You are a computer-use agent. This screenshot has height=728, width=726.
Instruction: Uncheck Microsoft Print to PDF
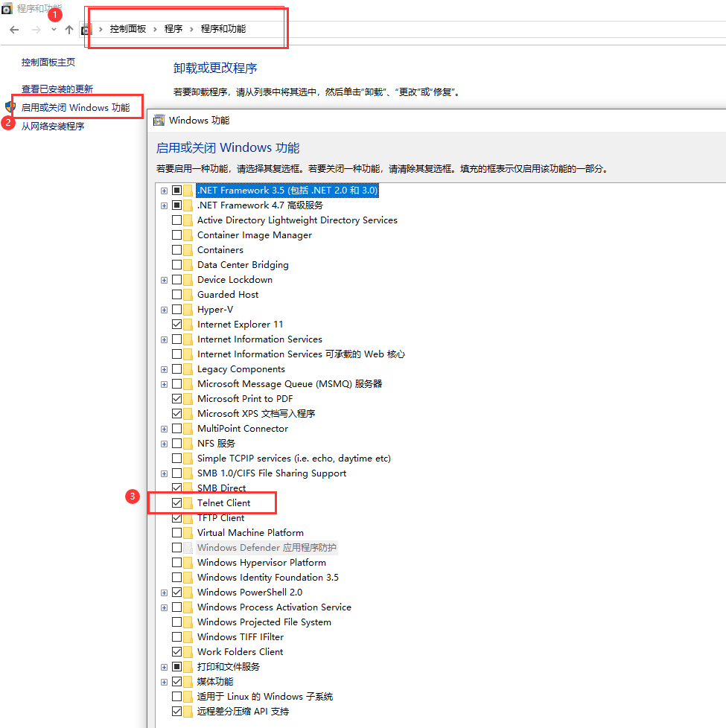(x=176, y=398)
